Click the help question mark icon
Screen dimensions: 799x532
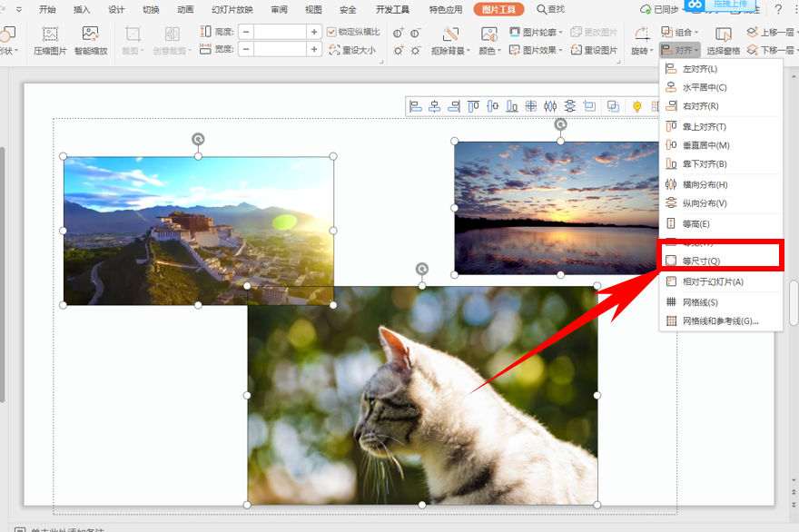(778, 9)
